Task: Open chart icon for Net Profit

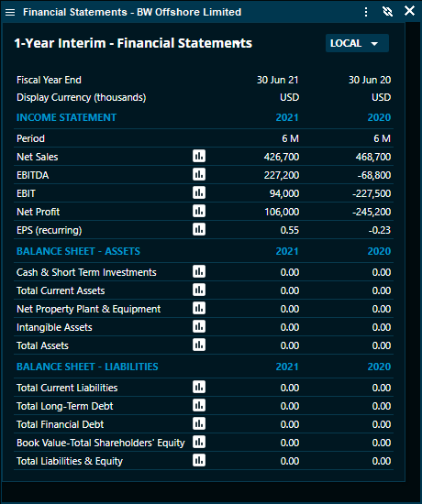Action: click(199, 211)
